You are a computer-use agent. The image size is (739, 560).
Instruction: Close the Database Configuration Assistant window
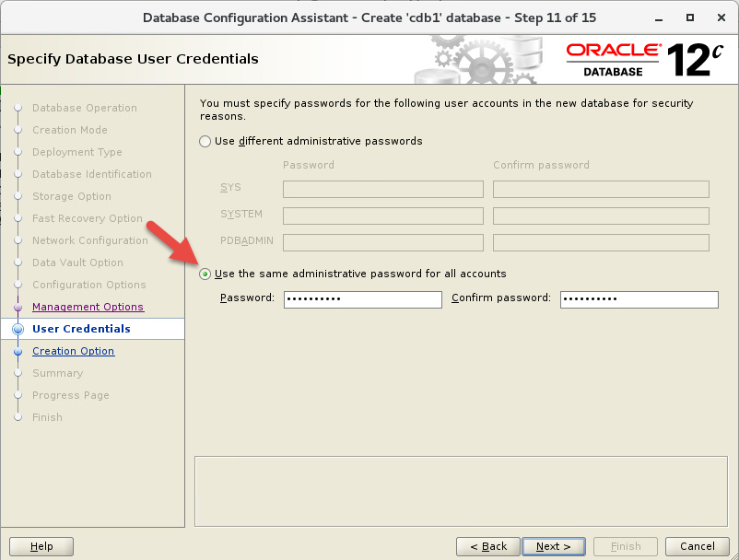[x=721, y=17]
